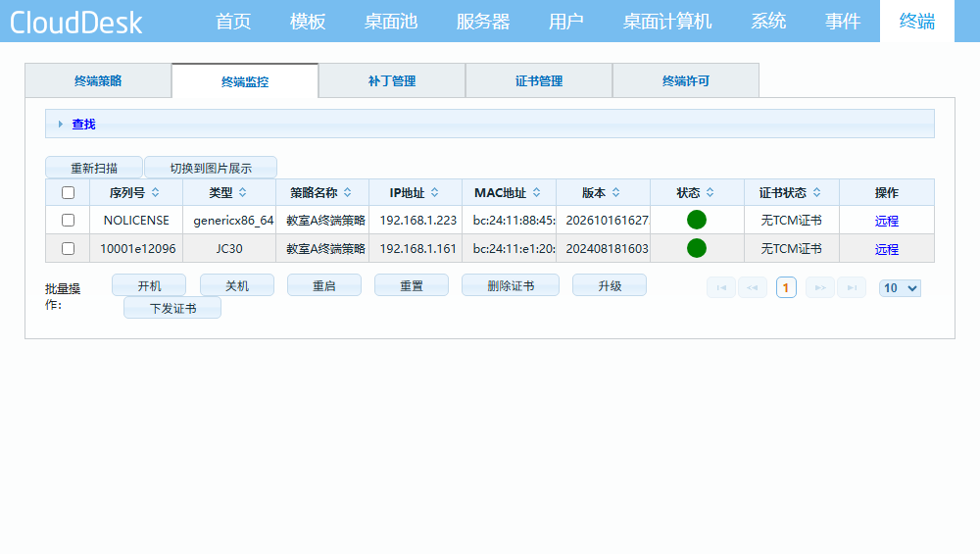Sort table by 证书状态 column arrows
Viewport: 980px width, 554px height.
pos(817,192)
